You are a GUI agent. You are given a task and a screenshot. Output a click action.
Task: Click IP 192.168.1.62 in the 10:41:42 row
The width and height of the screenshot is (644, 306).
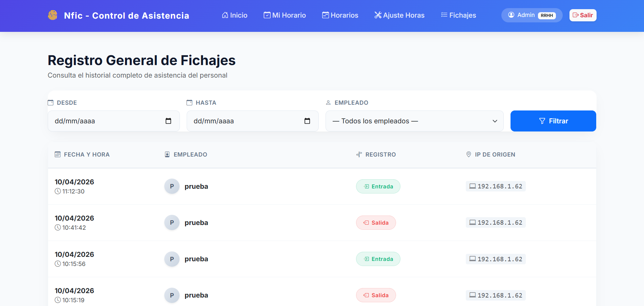click(x=496, y=222)
